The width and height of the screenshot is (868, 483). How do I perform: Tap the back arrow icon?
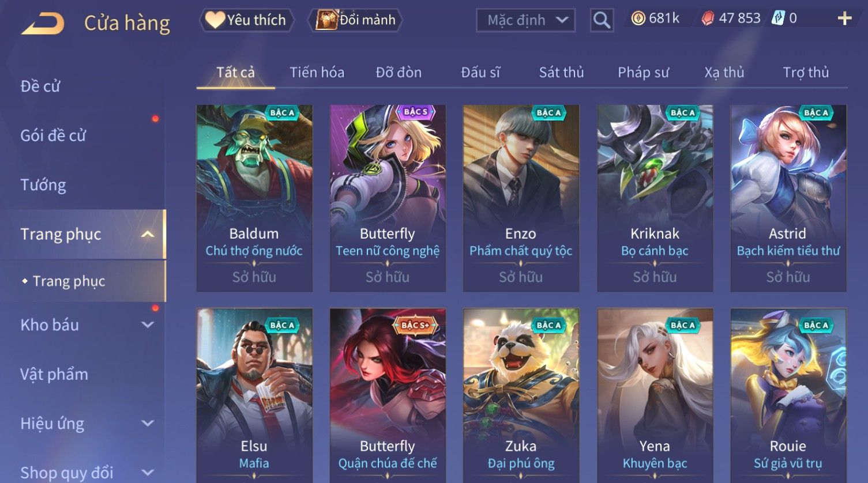click(x=43, y=24)
